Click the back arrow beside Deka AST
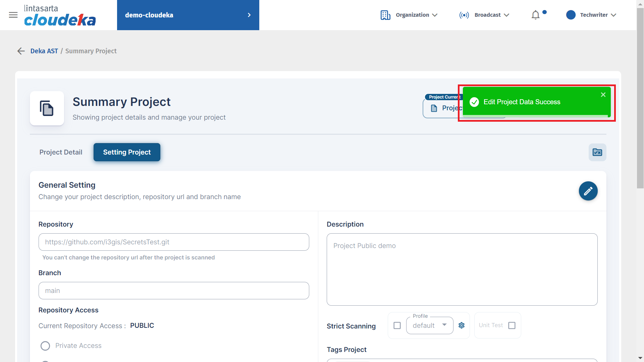644x362 pixels. coord(21,51)
